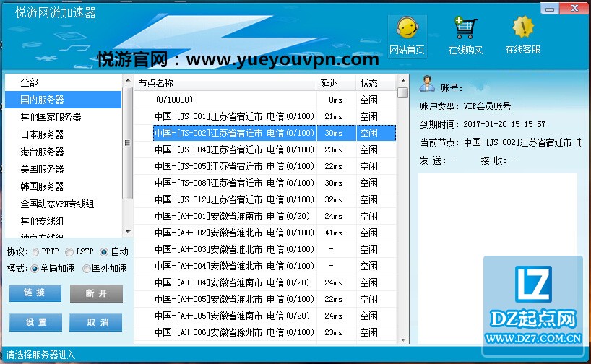Sort by 状态 column header
Screen dimensions: 591x364
click(376, 83)
